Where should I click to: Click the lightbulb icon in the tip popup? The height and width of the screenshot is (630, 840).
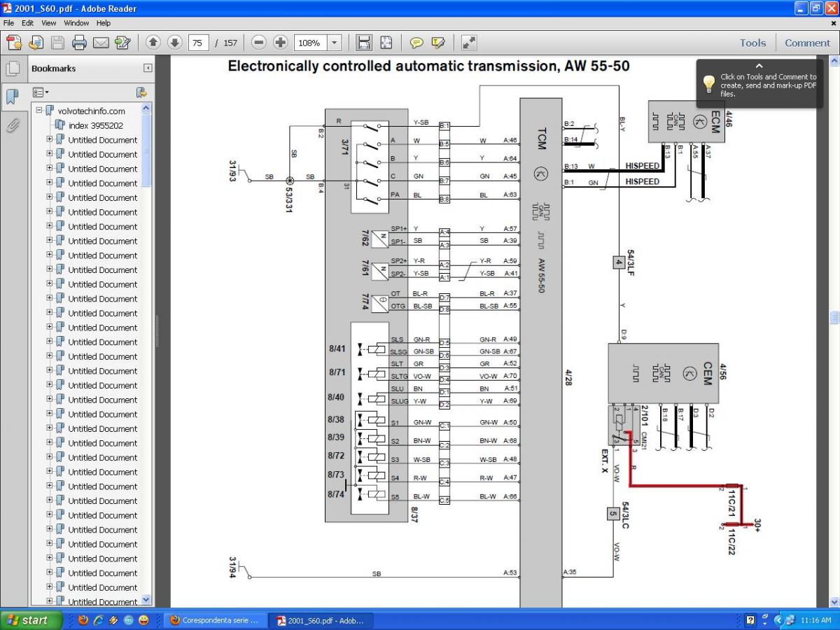(x=709, y=84)
